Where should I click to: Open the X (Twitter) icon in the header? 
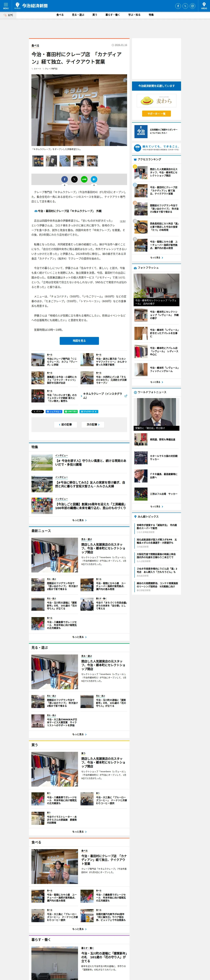[185, 6]
